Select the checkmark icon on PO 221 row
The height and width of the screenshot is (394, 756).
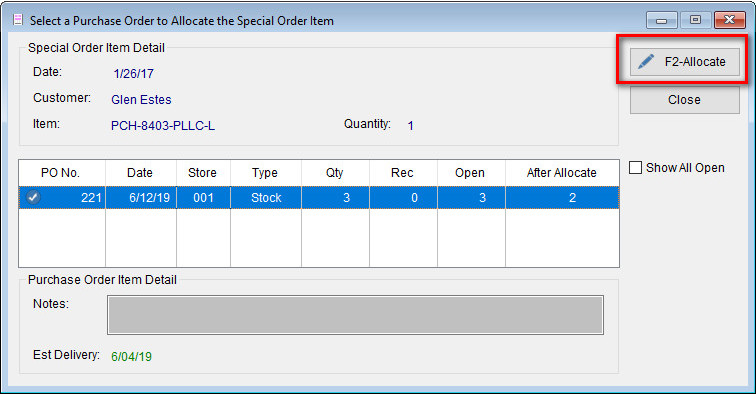pyautogui.click(x=33, y=197)
